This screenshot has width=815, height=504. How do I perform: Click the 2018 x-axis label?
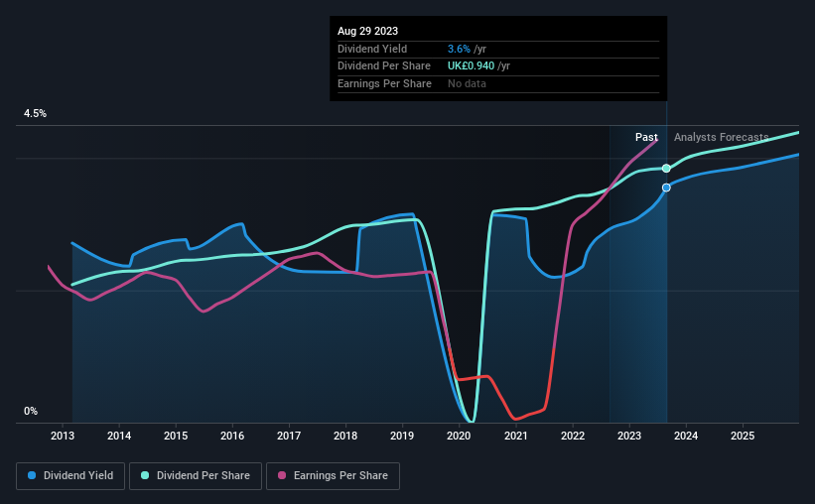pos(345,436)
